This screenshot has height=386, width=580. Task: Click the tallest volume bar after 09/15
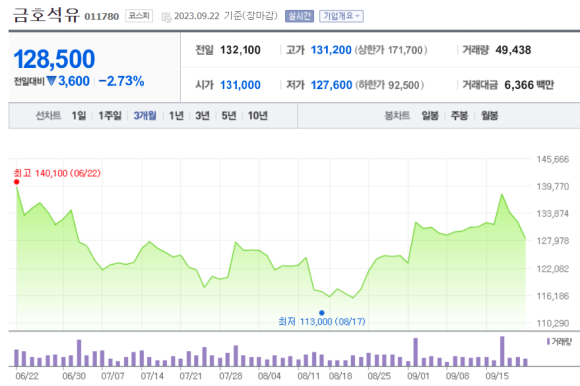coord(502,351)
